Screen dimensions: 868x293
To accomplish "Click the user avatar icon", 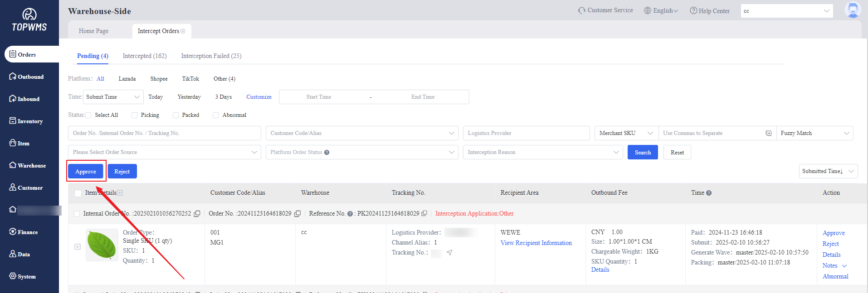I will (853, 10).
